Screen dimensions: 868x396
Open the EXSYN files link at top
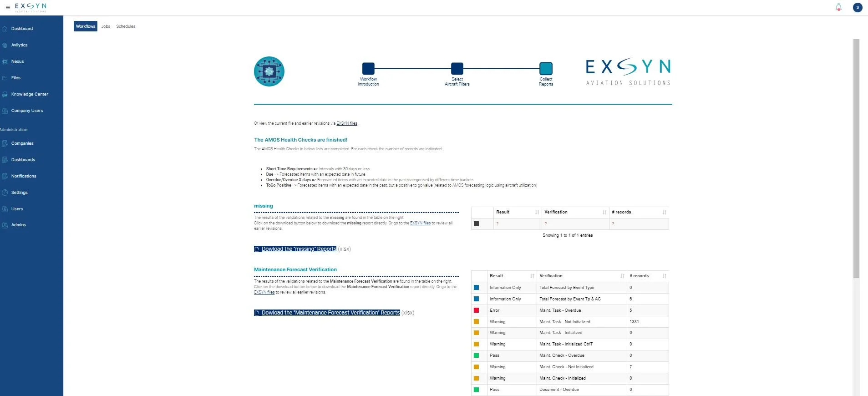click(x=347, y=123)
